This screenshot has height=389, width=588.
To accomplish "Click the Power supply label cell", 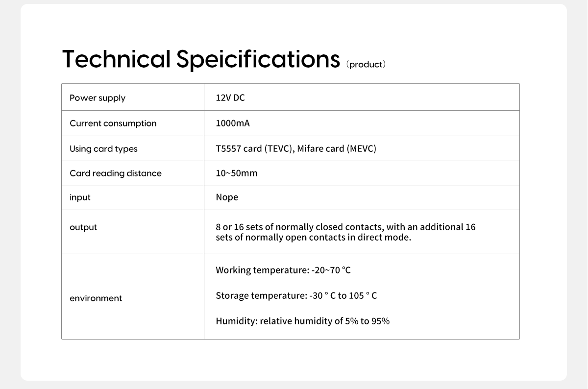I will (98, 98).
